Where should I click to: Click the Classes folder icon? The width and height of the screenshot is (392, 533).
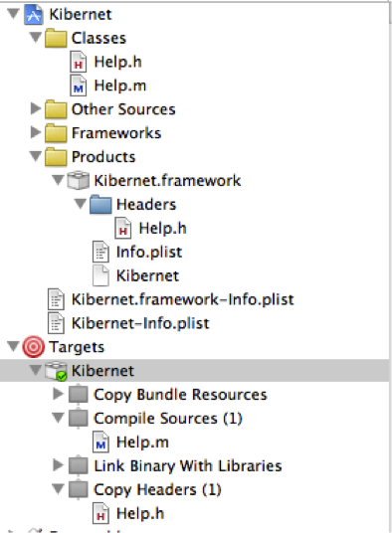coord(56,38)
